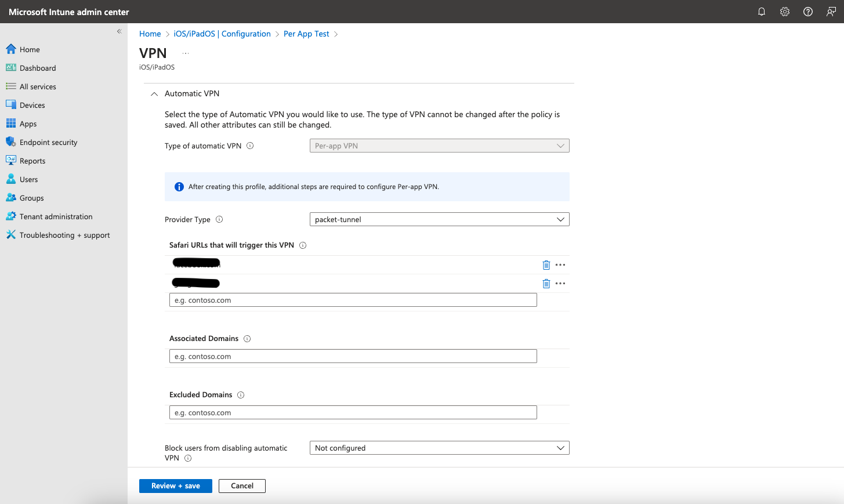Show info tooltip for Associated Domains

point(247,339)
